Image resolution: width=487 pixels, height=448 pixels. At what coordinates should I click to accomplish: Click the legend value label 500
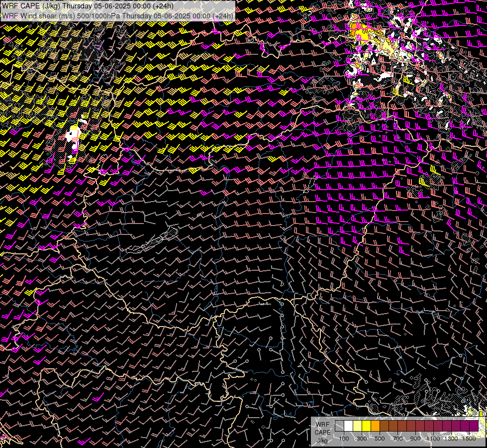tap(380, 439)
